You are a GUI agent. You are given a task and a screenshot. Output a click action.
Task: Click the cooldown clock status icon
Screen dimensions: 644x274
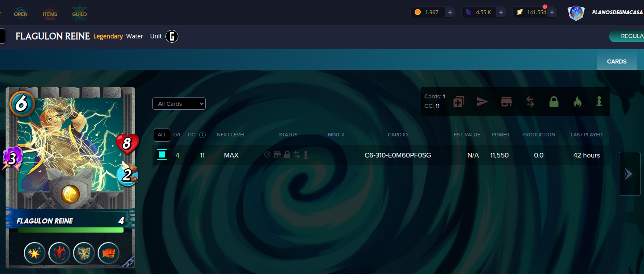pyautogui.click(x=267, y=154)
